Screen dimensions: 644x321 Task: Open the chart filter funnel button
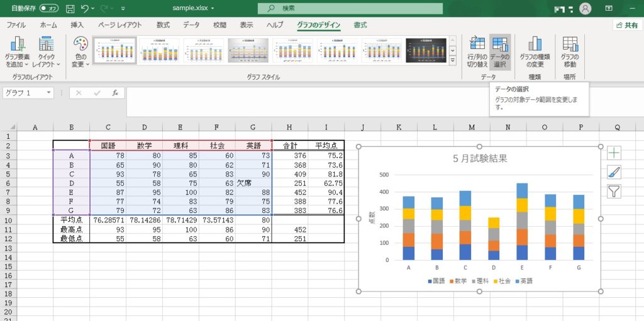pos(614,192)
